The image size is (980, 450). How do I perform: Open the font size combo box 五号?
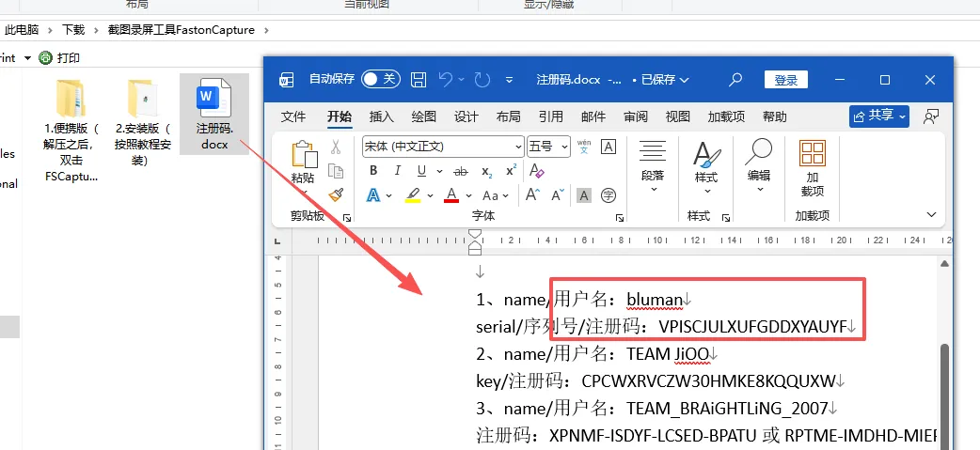(548, 147)
